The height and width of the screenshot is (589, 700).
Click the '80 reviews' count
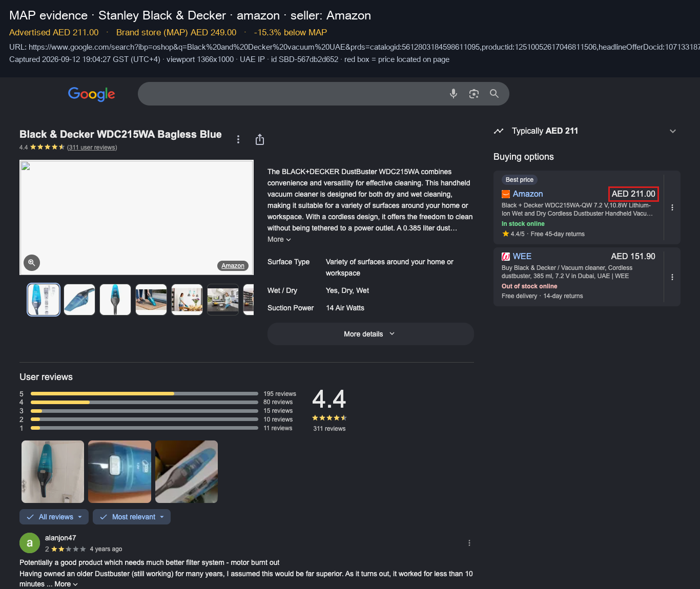pyautogui.click(x=278, y=402)
